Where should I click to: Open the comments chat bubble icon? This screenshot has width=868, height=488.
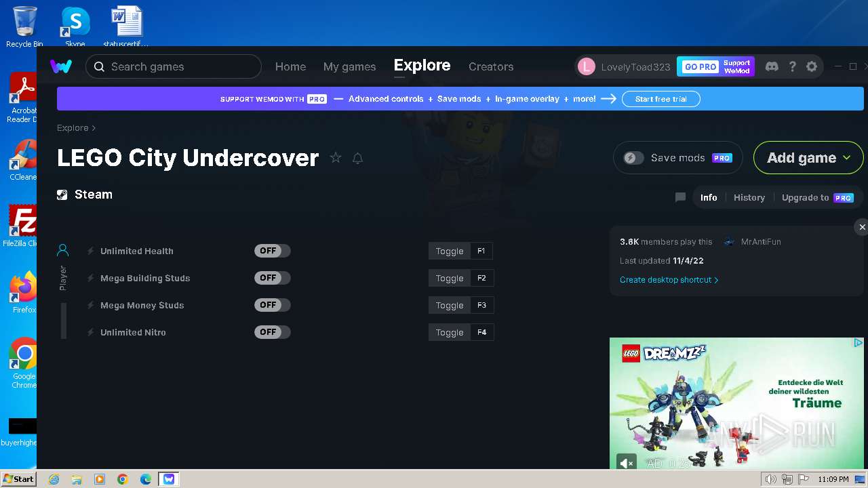point(680,197)
